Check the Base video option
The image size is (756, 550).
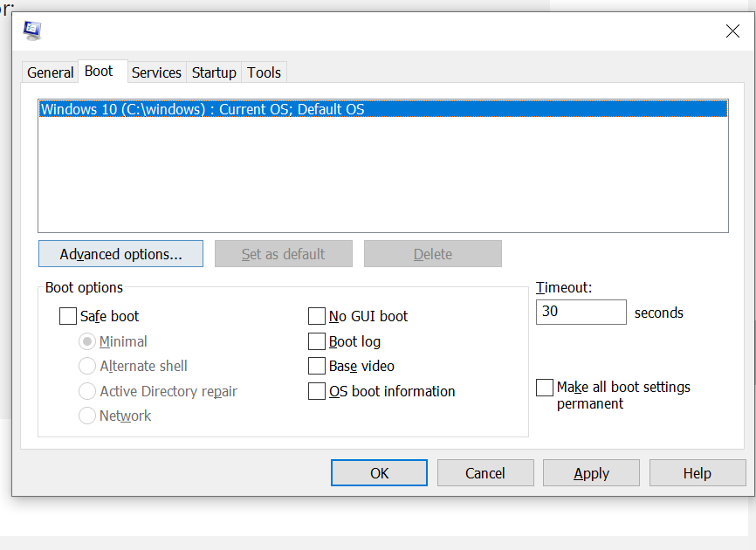click(x=317, y=367)
